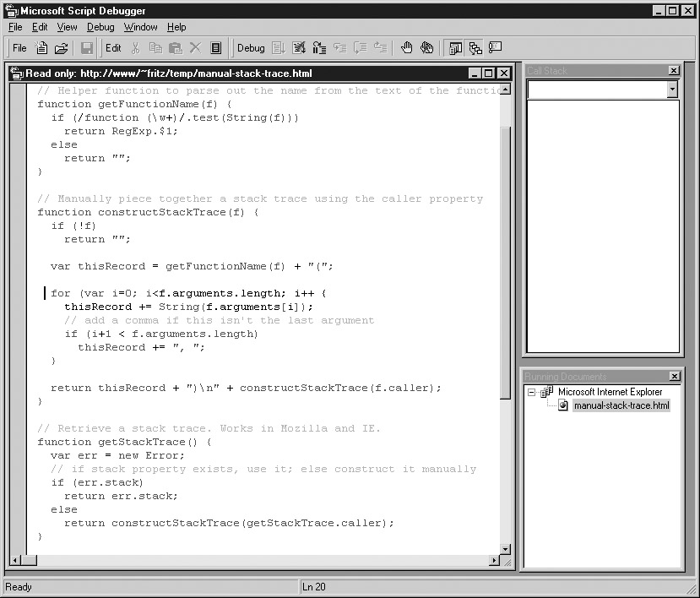Toggle the Call Stack window button
The height and width of the screenshot is (598, 700).
coord(475,48)
